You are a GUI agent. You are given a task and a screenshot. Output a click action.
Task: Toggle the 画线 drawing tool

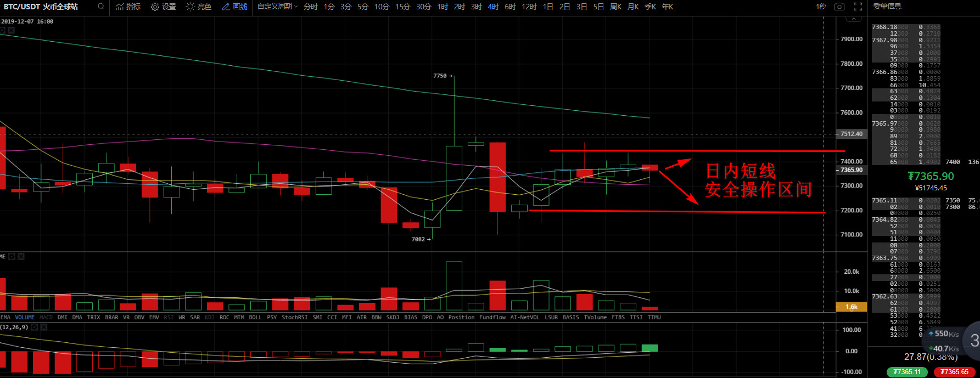[234, 7]
